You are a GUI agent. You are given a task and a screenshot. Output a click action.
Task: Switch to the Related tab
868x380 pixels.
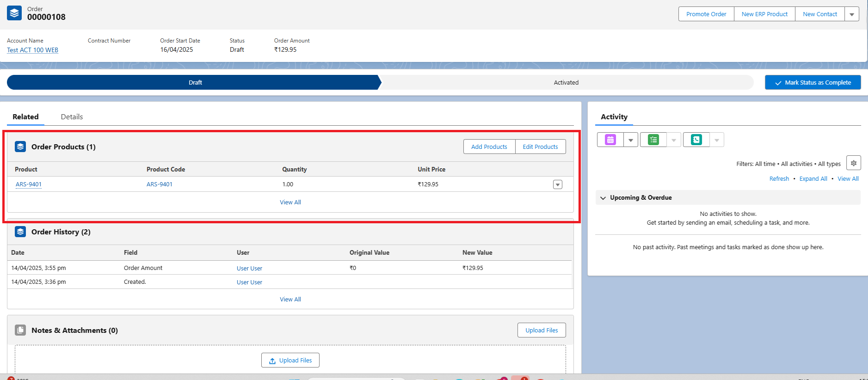[25, 117]
